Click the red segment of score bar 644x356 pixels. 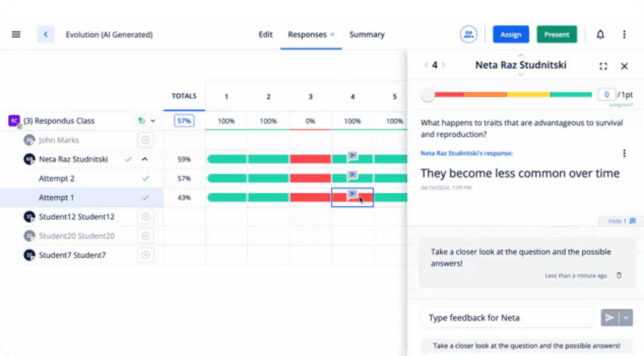[x=449, y=95]
